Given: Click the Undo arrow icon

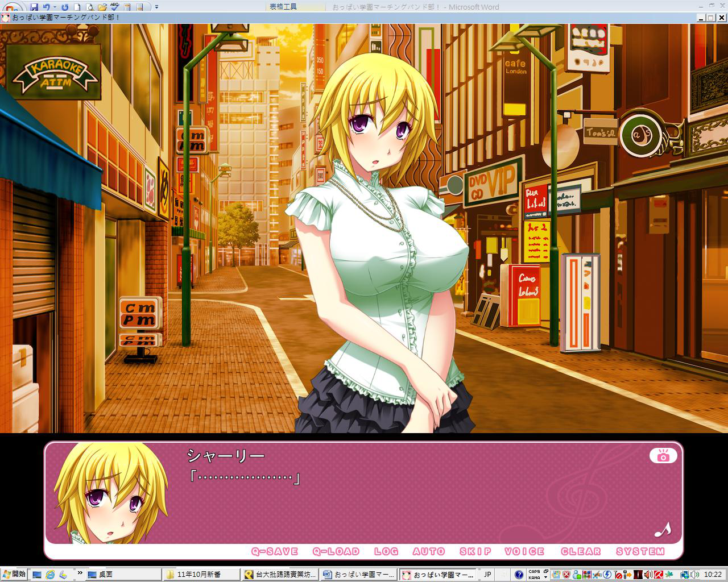Looking at the screenshot, I should (x=46, y=7).
